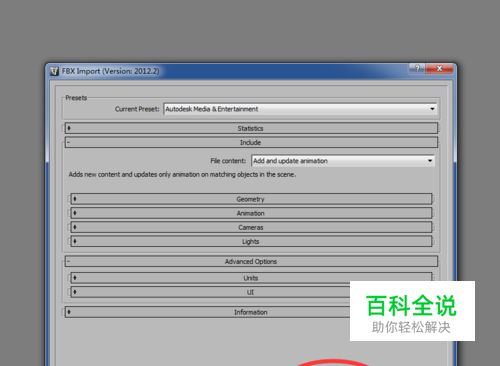Close the FBX Import dialog
The image size is (500, 366).
(x=439, y=68)
